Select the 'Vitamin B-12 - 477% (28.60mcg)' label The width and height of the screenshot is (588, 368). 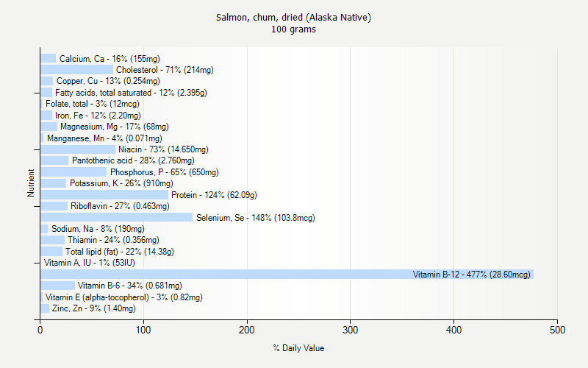(471, 275)
